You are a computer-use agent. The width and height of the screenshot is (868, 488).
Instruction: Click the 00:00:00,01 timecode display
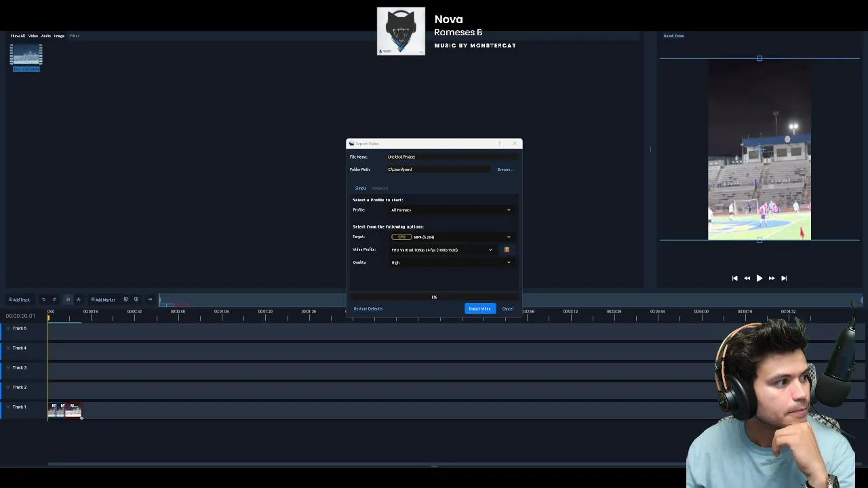pos(20,316)
